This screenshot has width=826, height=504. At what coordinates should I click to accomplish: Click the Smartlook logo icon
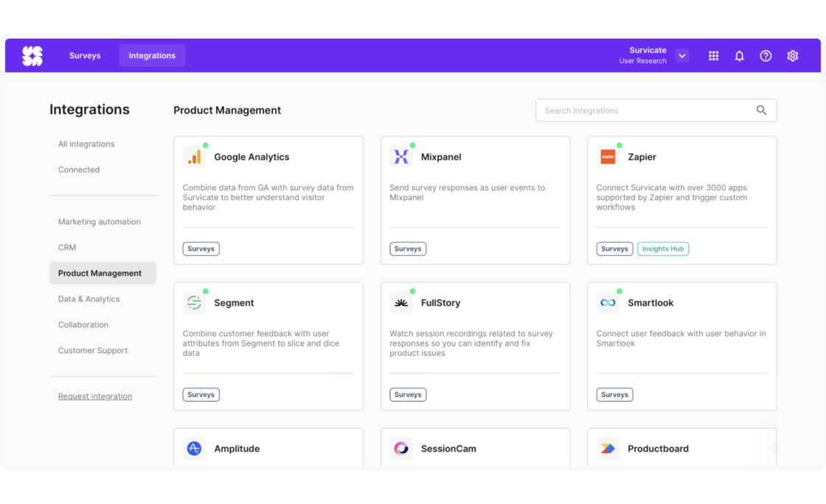[x=608, y=303]
